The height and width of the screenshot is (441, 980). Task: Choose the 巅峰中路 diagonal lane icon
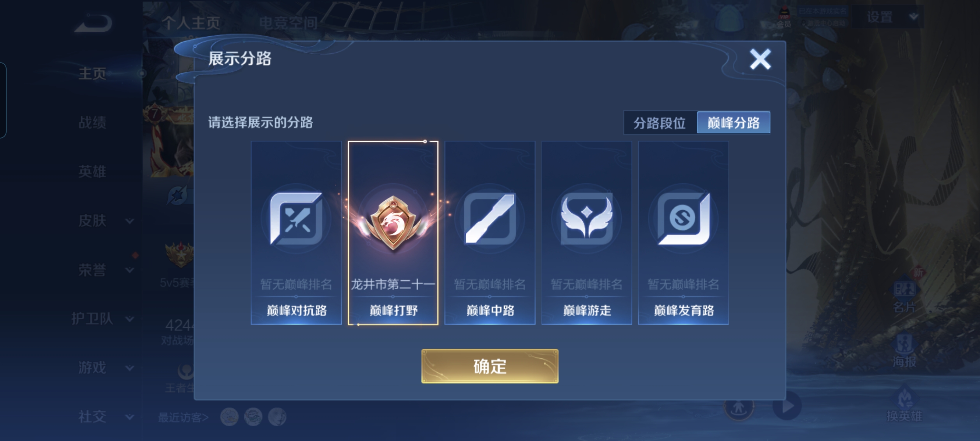click(490, 219)
